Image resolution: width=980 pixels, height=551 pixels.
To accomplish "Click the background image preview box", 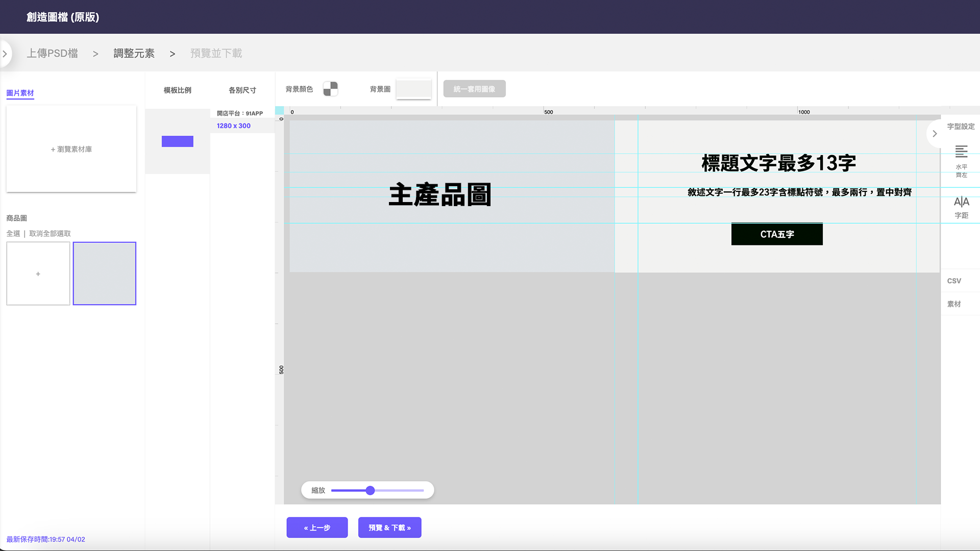I will point(413,89).
